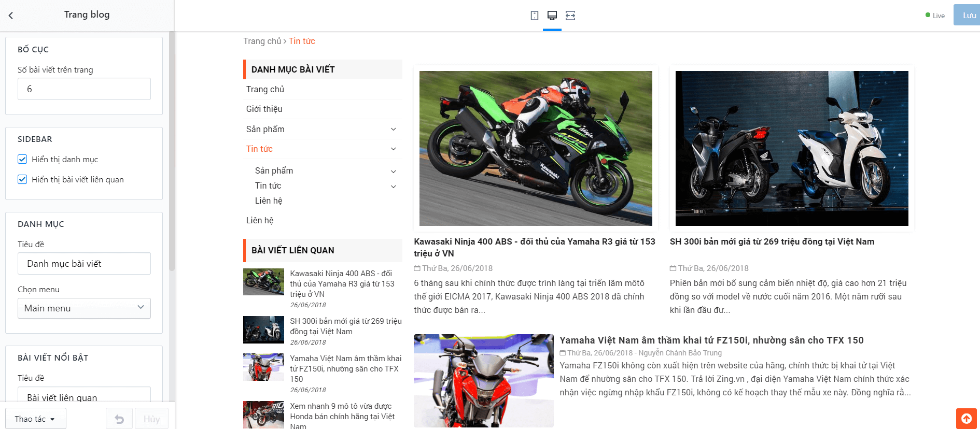Click sidebar Kawasaki Ninja small thumbnail
Image resolution: width=980 pixels, height=429 pixels.
click(263, 282)
